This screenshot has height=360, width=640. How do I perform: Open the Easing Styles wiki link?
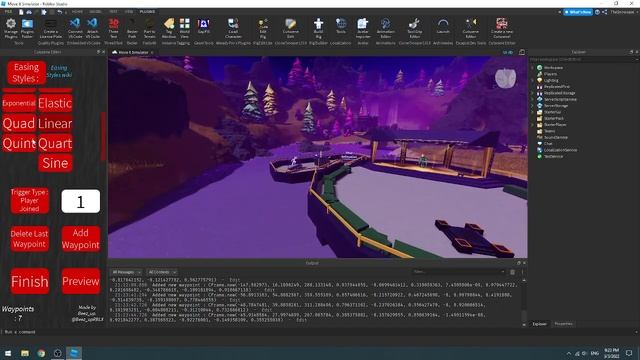59,71
